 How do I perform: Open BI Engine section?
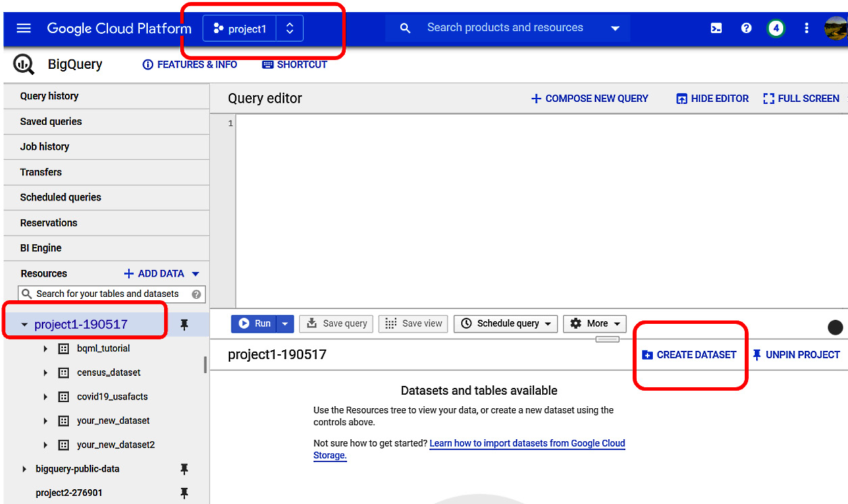[107, 248]
